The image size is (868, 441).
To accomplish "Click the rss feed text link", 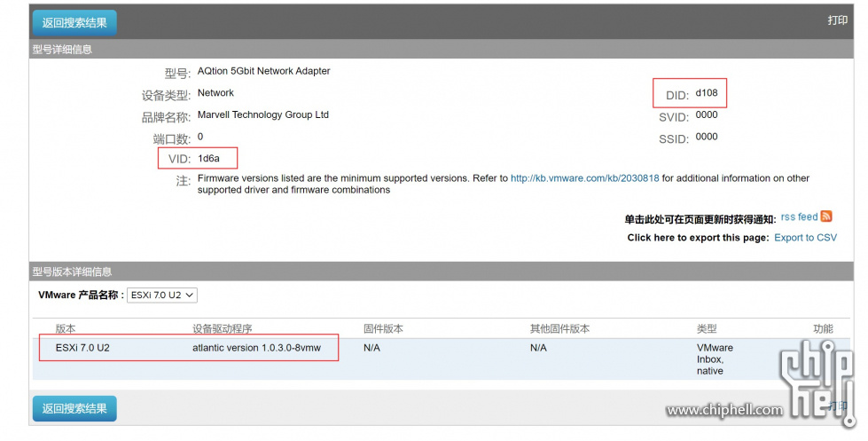I will [x=799, y=217].
